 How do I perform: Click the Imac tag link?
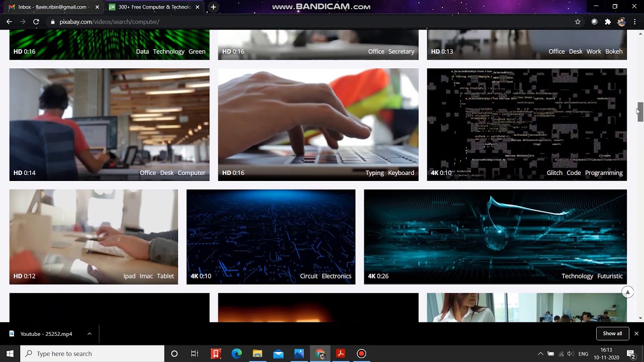(146, 276)
